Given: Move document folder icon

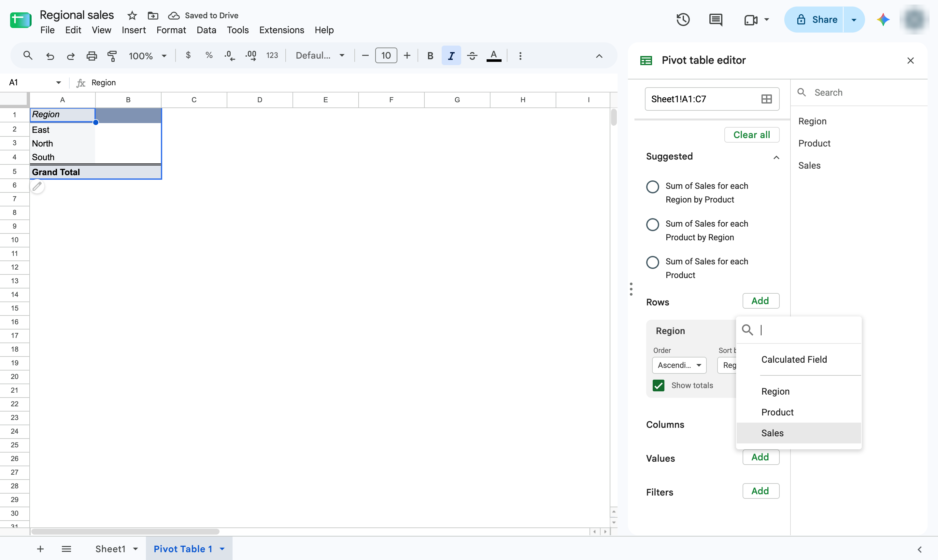Looking at the screenshot, I should 152,16.
